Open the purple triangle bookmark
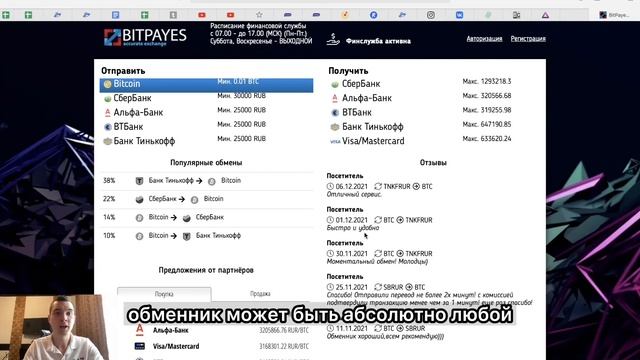The image size is (640, 360). (545, 15)
